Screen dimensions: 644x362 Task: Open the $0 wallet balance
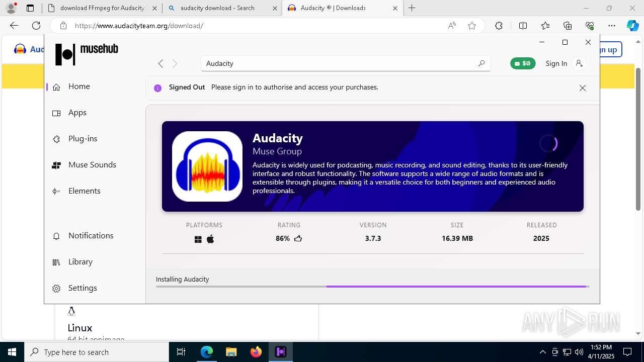pos(523,63)
